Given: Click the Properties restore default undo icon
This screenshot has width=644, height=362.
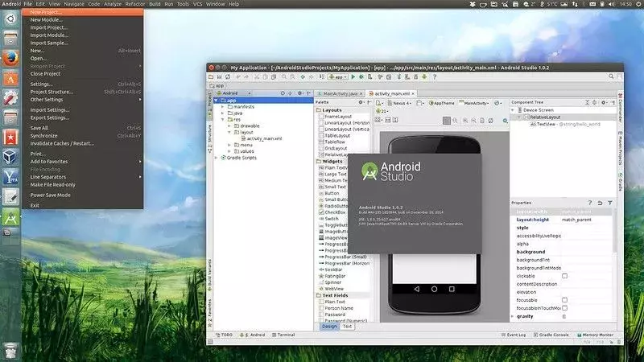Looking at the screenshot, I should click(x=600, y=203).
